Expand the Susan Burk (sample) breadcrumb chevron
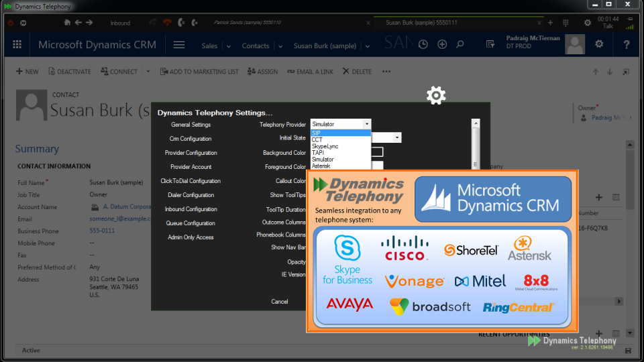Screen dimensions: 644x362 point(368,46)
